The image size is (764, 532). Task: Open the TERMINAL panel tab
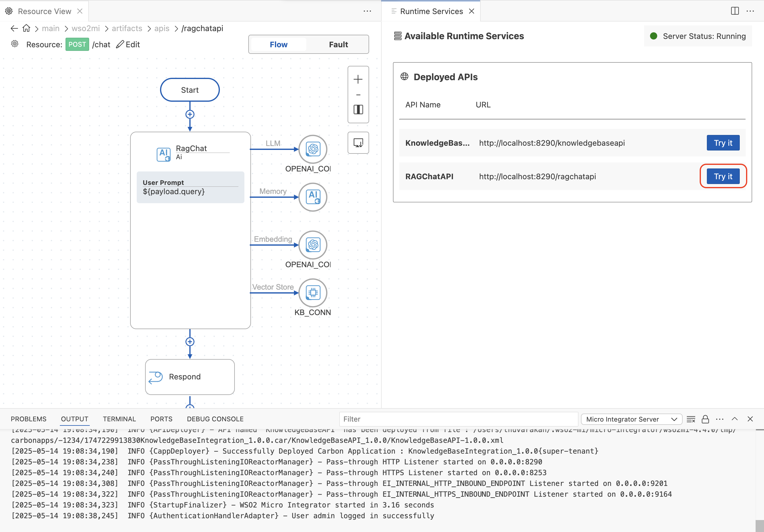pyautogui.click(x=119, y=419)
